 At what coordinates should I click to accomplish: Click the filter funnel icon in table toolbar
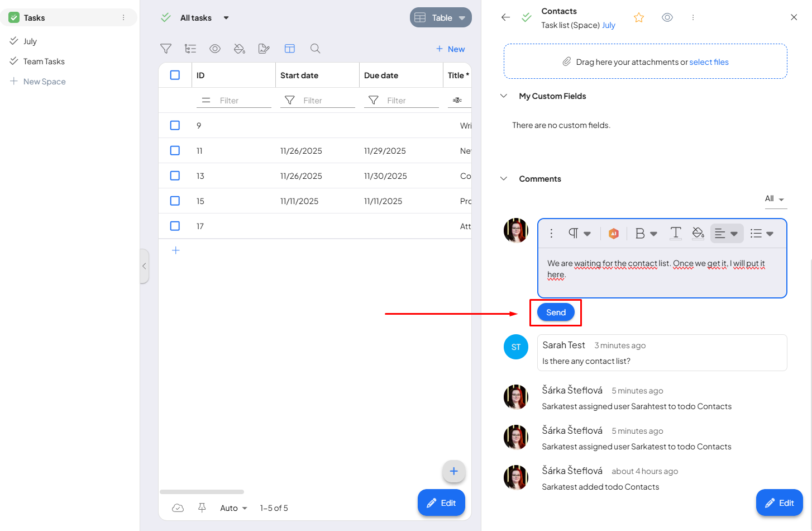click(166, 49)
